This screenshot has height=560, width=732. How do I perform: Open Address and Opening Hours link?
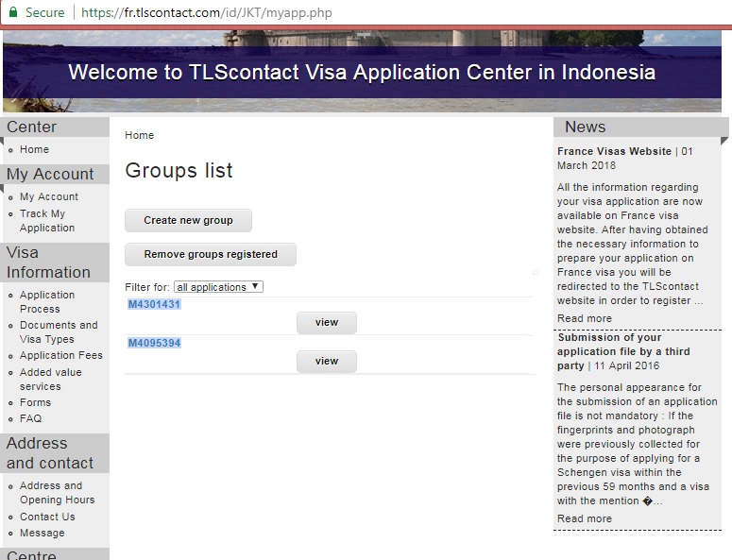pyautogui.click(x=57, y=492)
